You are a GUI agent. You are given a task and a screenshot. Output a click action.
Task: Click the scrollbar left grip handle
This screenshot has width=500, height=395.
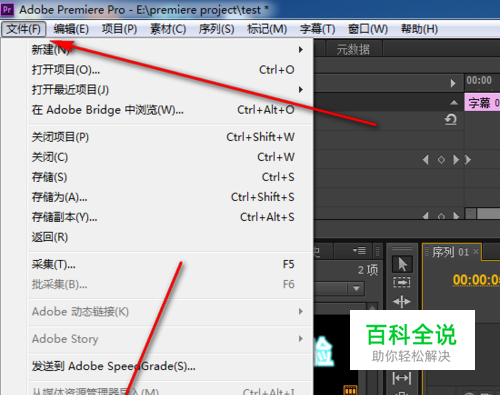tap(470, 214)
